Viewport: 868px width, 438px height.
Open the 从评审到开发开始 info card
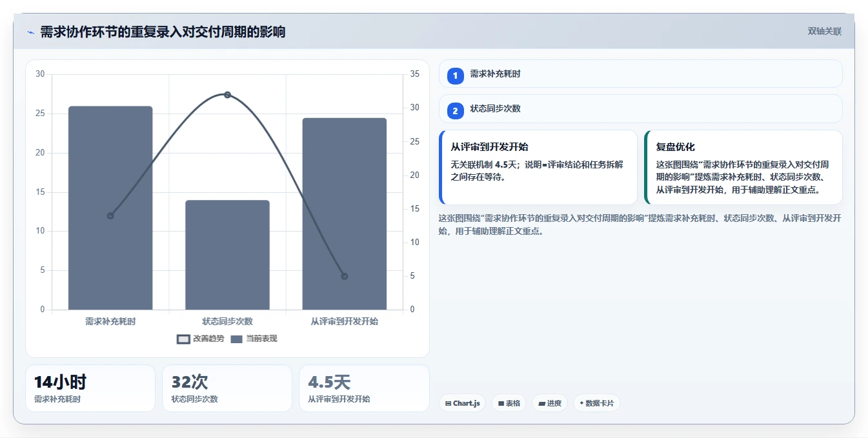click(x=538, y=167)
